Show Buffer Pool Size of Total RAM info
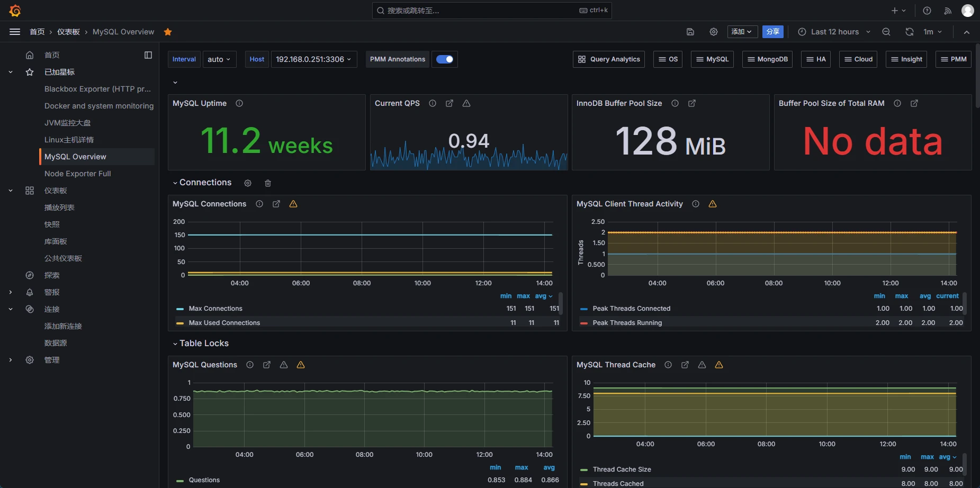The width and height of the screenshot is (980, 488). pyautogui.click(x=897, y=103)
